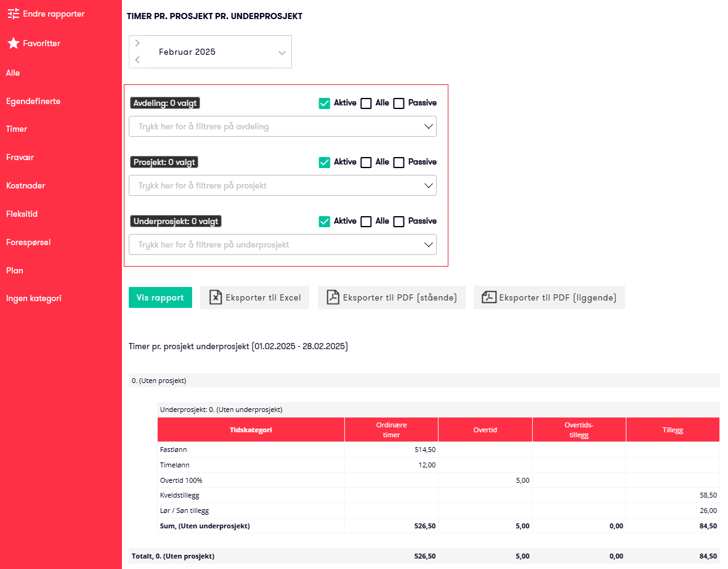This screenshot has height=569, width=728.
Task: Click Totalt, 0. (Uten prosjekt) row label
Action: point(173,556)
